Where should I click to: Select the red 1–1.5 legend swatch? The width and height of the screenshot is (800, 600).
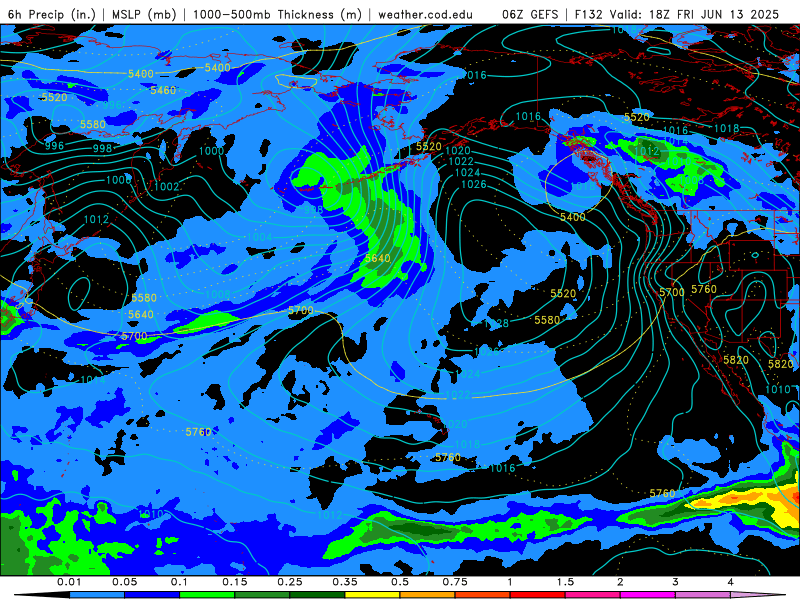(x=538, y=595)
